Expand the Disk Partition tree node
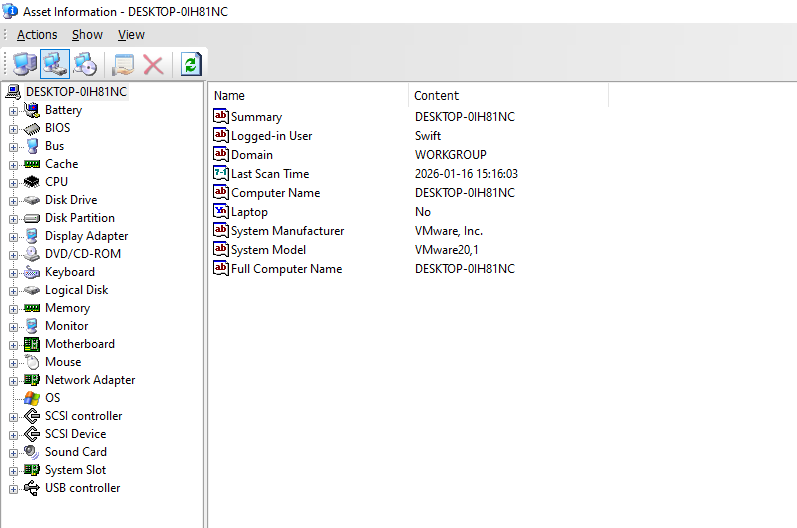This screenshot has width=797, height=528. (13, 219)
